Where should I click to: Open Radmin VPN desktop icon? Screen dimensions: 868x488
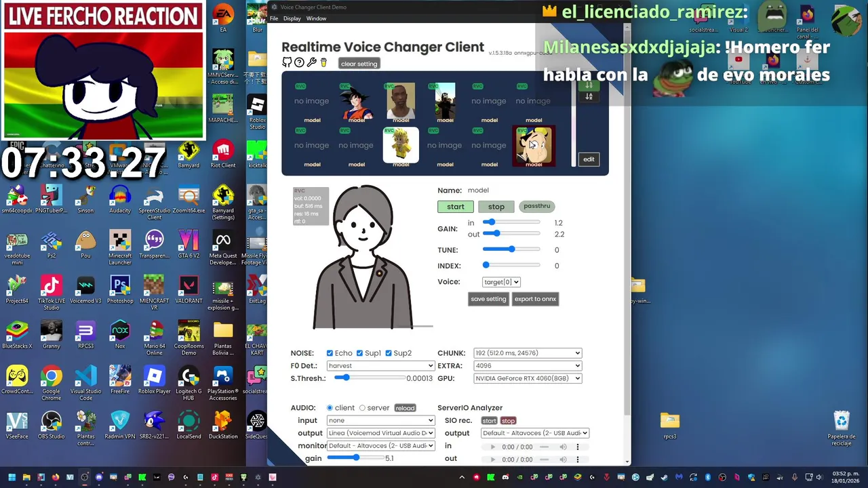tap(120, 425)
